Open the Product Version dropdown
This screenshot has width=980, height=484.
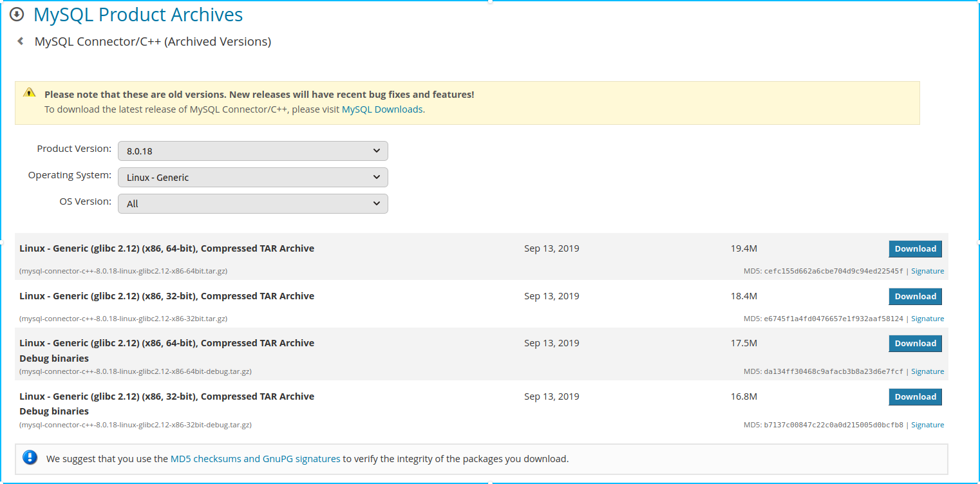[x=252, y=151]
